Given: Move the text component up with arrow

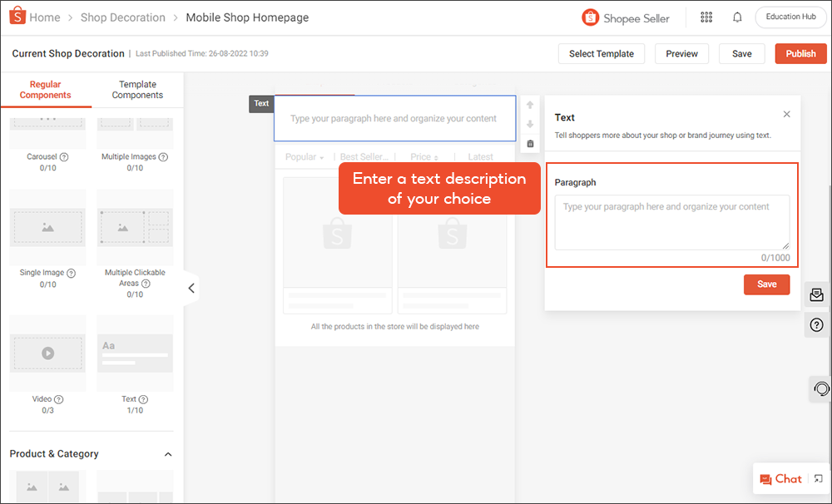Looking at the screenshot, I should (530, 106).
